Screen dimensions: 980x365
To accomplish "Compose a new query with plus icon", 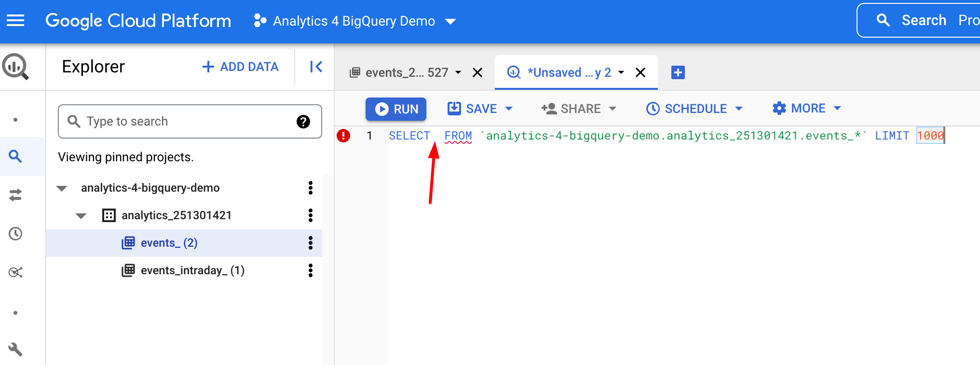I will (678, 72).
